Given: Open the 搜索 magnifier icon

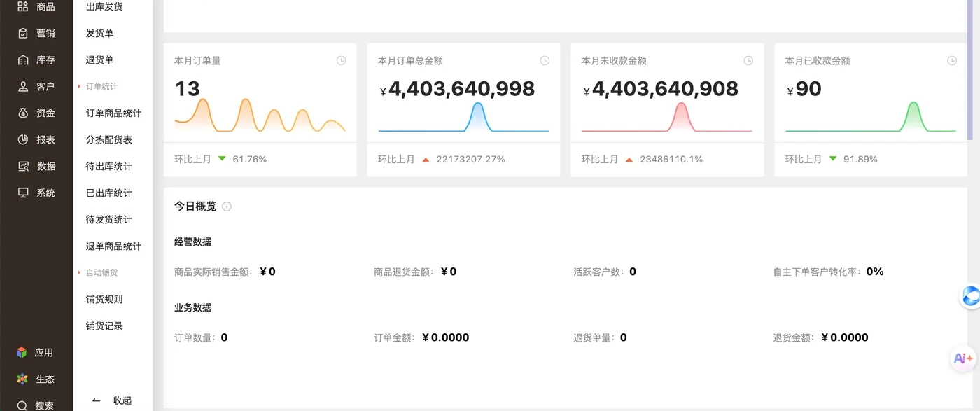Looking at the screenshot, I should [x=22, y=405].
